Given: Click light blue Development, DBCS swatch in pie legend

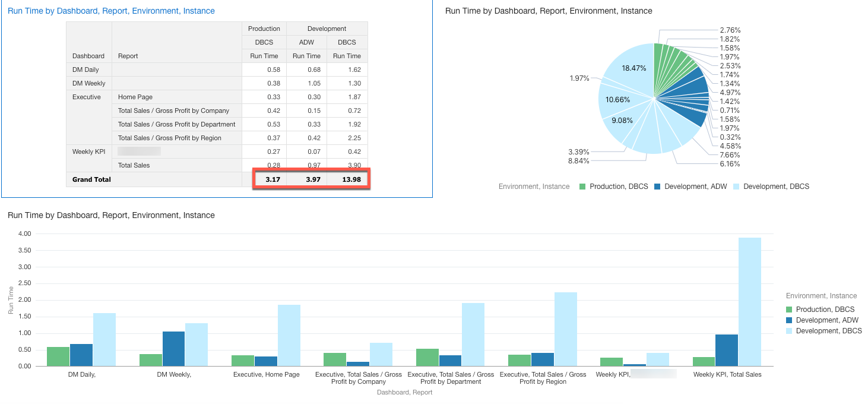Looking at the screenshot, I should pos(735,187).
